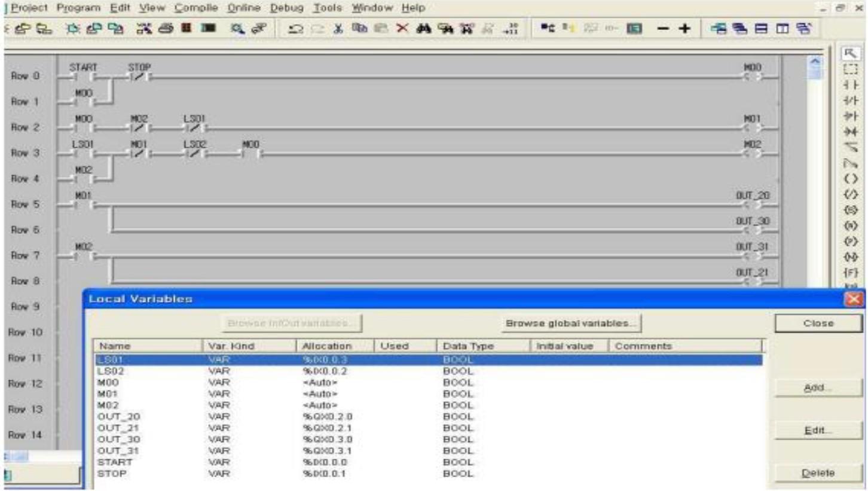Open the Help menu
Image resolution: width=868 pixels, height=491 pixels.
pos(413,8)
